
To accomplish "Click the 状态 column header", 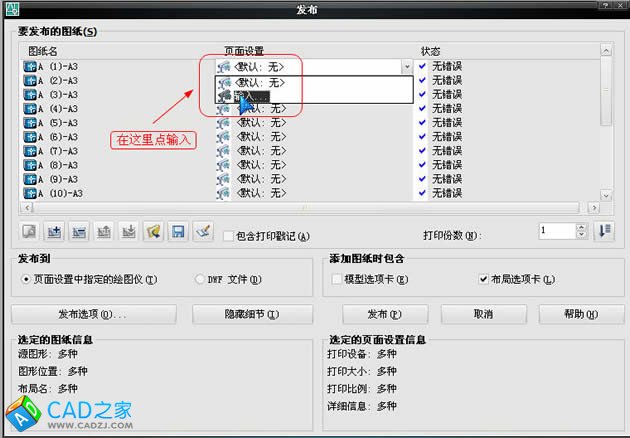I will pyautogui.click(x=431, y=50).
